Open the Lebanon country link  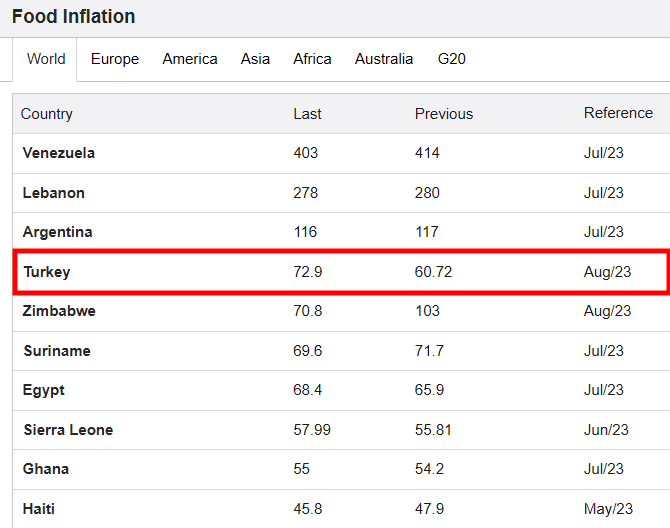(53, 193)
